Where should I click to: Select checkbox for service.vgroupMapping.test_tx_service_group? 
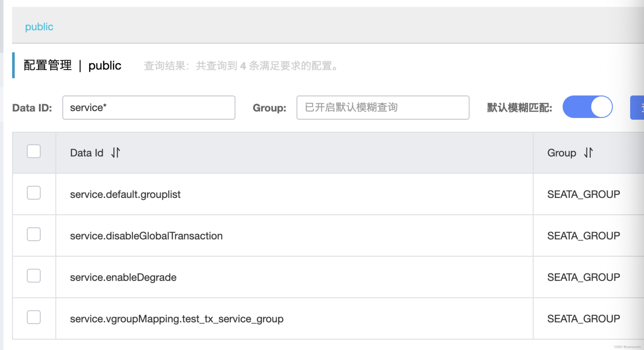34,317
